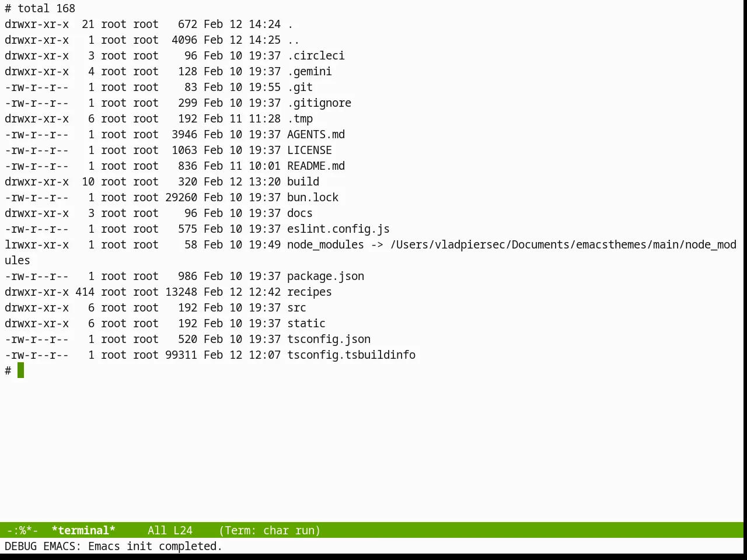Image resolution: width=747 pixels, height=560 pixels.
Task: Click the package.json file name
Action: 326,276
